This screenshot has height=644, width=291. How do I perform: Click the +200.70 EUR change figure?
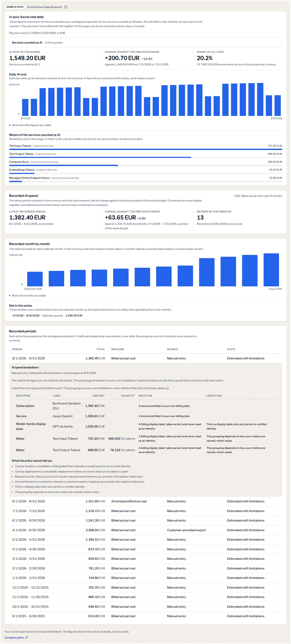click(x=122, y=58)
